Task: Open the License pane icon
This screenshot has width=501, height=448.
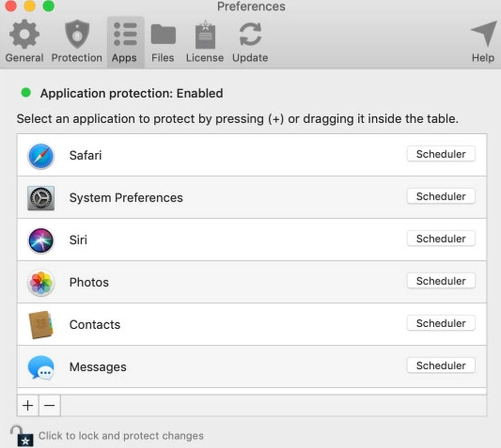Action: click(204, 34)
